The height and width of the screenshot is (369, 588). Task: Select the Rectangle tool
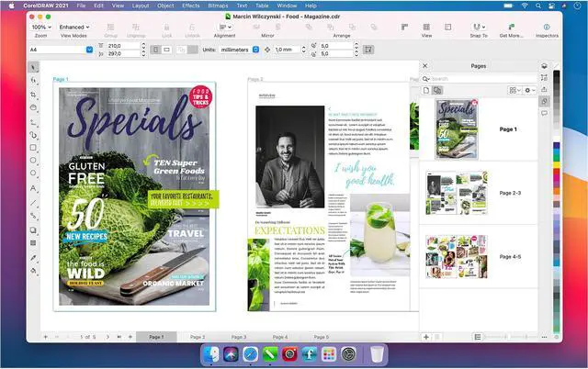click(x=33, y=148)
